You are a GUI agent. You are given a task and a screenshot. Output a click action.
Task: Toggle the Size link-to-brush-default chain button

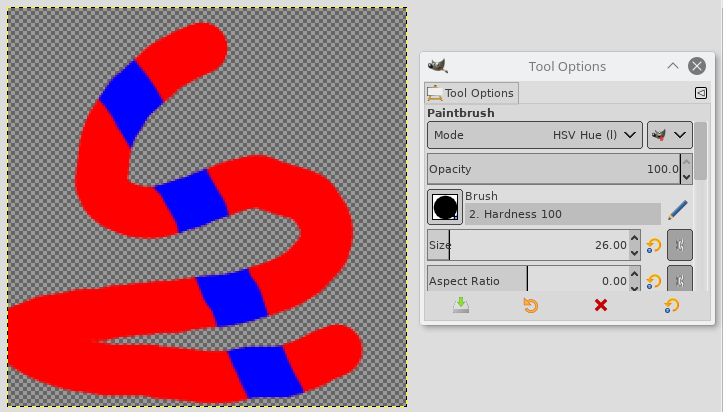pyautogui.click(x=680, y=245)
